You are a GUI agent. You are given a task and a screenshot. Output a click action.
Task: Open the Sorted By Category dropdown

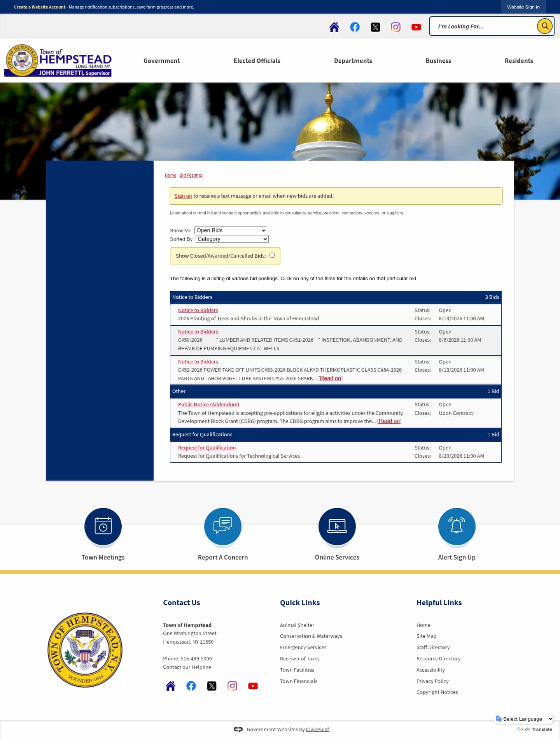tap(232, 239)
